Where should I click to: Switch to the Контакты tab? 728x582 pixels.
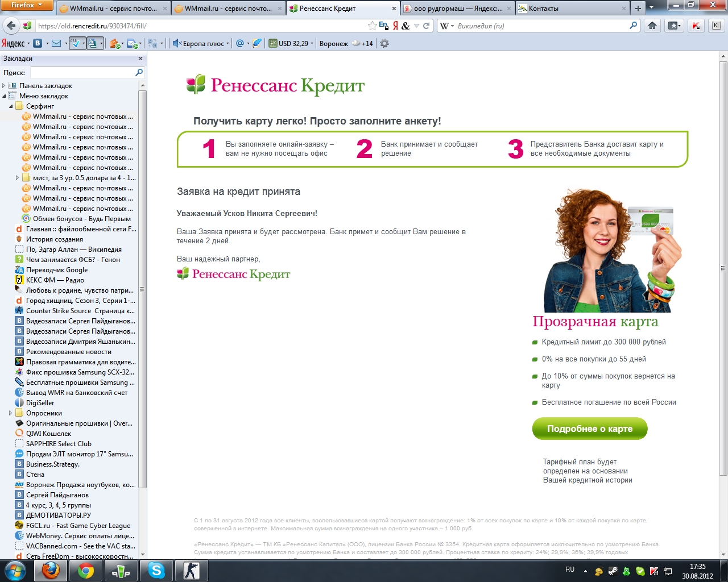coord(572,9)
